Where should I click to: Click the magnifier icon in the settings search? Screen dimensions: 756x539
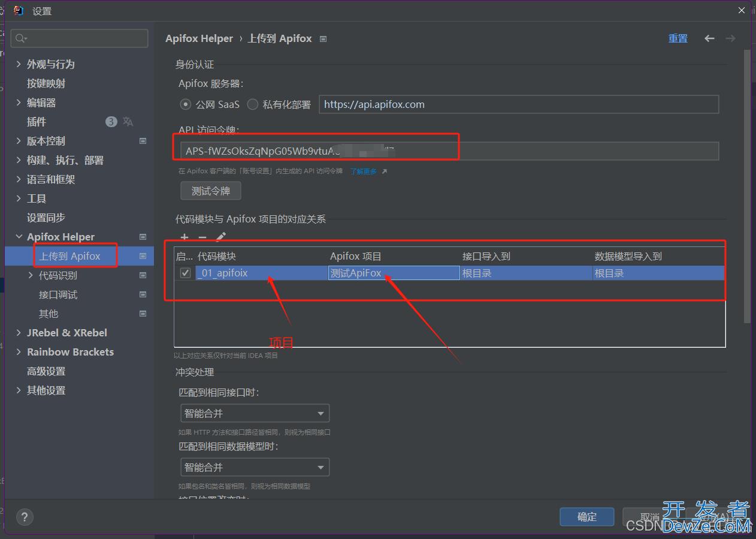(21, 38)
